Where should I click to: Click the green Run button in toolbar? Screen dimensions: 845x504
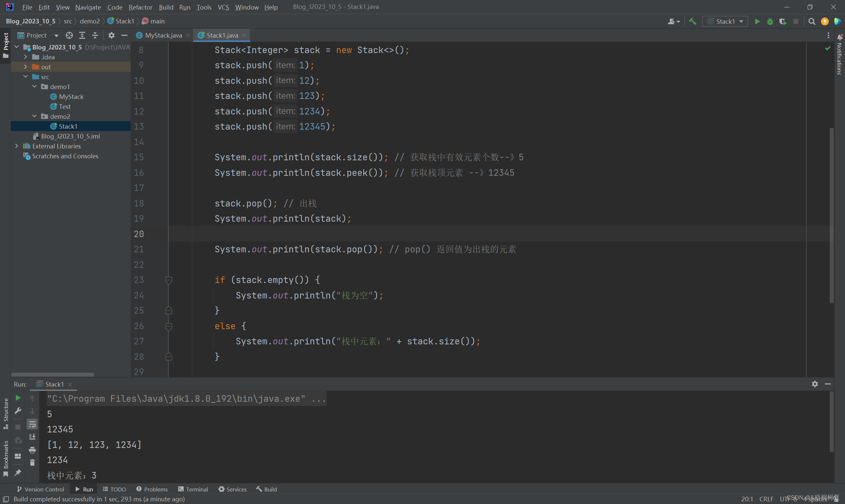[757, 21]
